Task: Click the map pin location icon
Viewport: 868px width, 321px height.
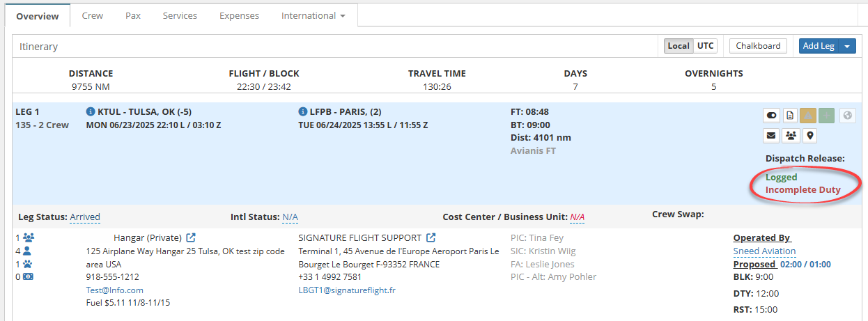Action: tap(809, 135)
